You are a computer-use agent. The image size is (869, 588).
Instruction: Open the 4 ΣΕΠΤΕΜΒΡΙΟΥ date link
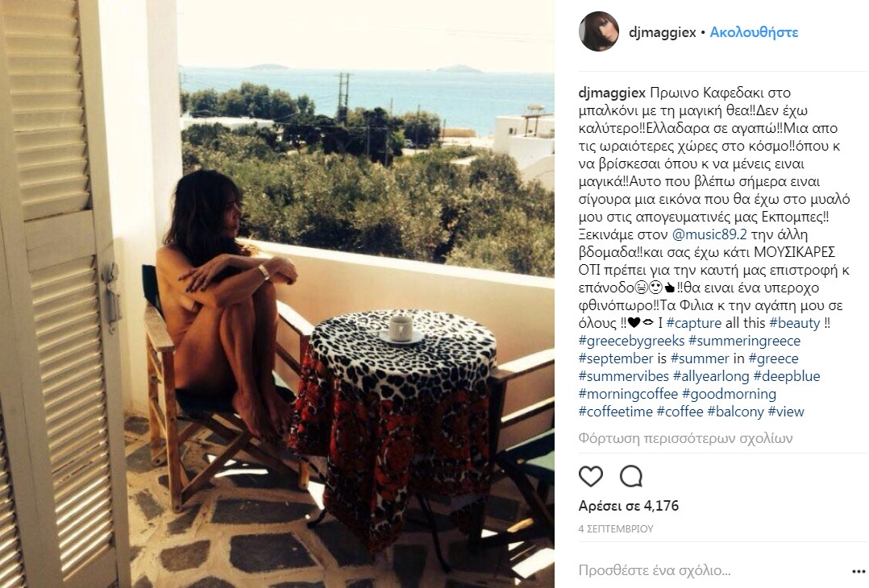click(x=616, y=528)
